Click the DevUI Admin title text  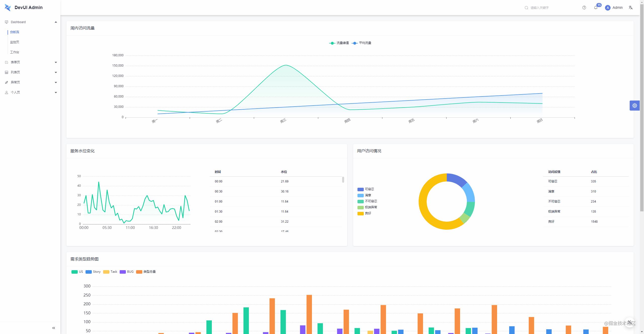point(28,8)
